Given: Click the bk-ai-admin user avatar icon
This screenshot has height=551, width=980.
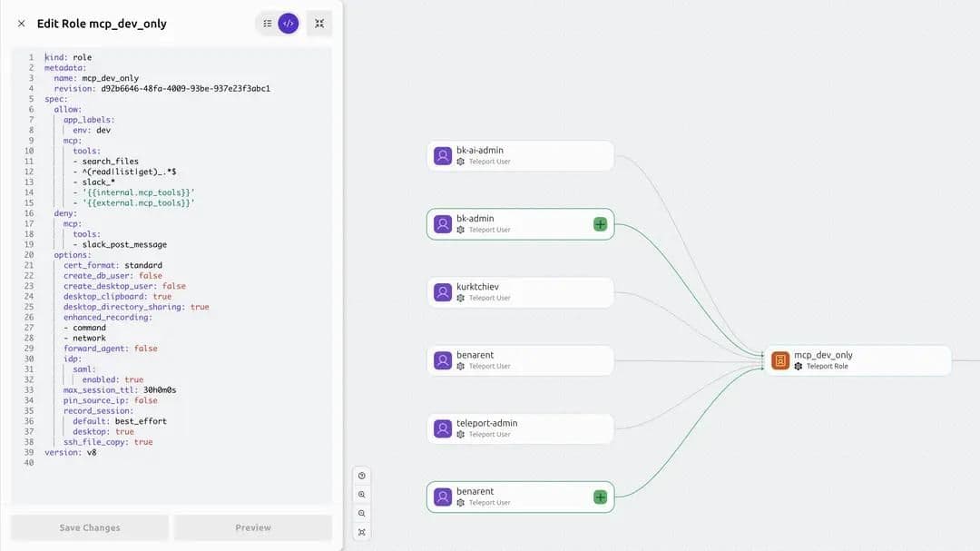Looking at the screenshot, I should [x=442, y=155].
